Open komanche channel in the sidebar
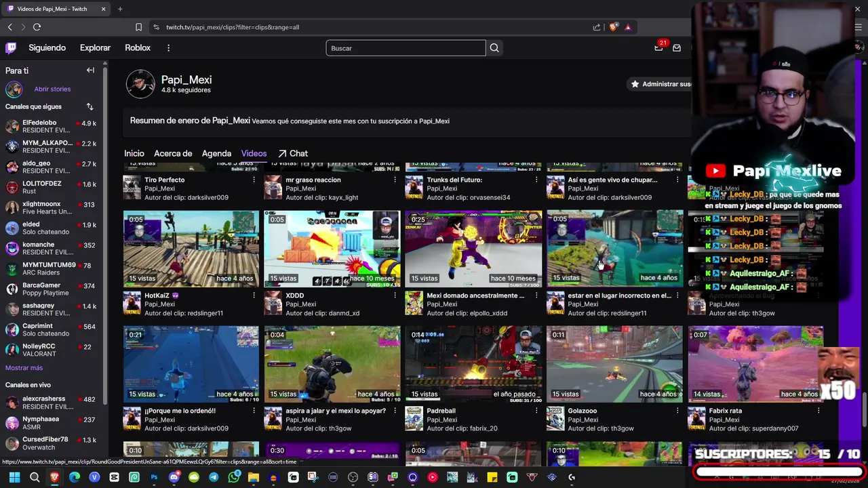The height and width of the screenshot is (488, 868). coord(52,249)
